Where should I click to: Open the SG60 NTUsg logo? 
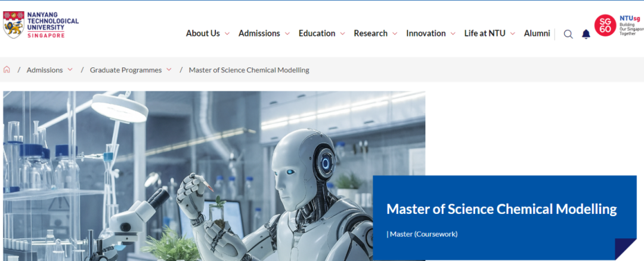pyautogui.click(x=619, y=26)
